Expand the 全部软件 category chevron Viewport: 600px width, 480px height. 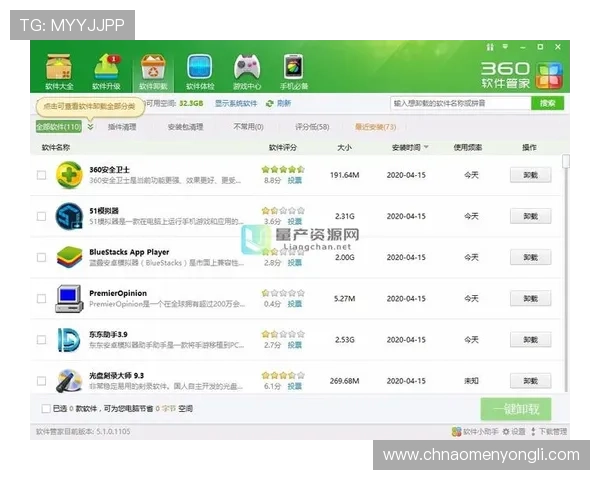click(90, 127)
